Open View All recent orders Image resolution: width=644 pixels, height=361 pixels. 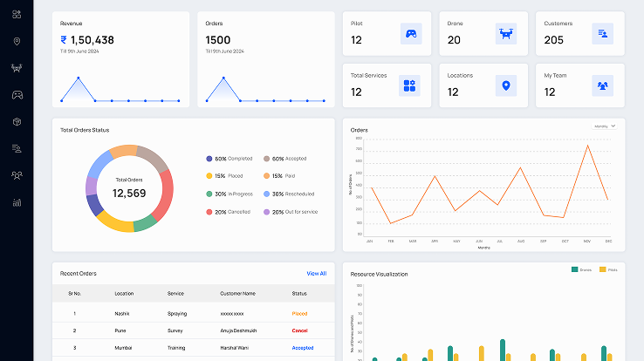click(x=317, y=274)
